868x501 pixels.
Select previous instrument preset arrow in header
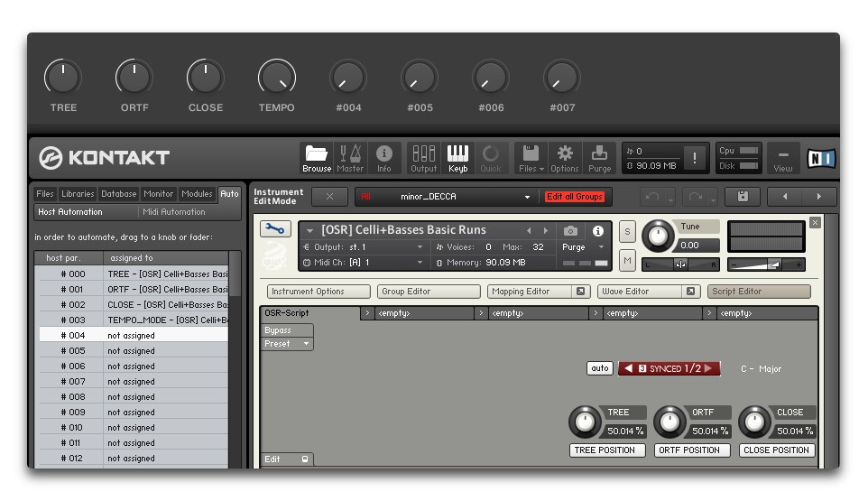click(529, 230)
